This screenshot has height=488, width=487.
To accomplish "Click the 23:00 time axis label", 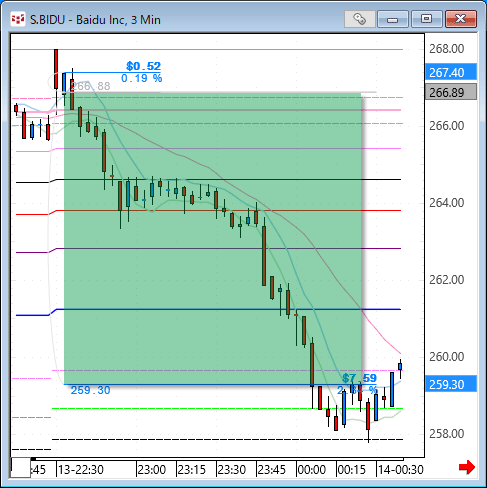I will click(x=152, y=470).
